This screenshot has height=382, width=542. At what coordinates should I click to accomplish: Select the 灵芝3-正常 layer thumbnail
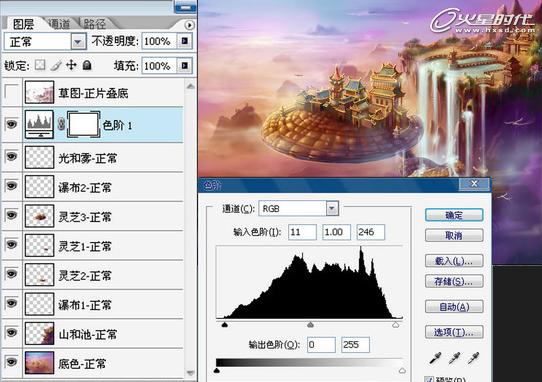click(39, 216)
